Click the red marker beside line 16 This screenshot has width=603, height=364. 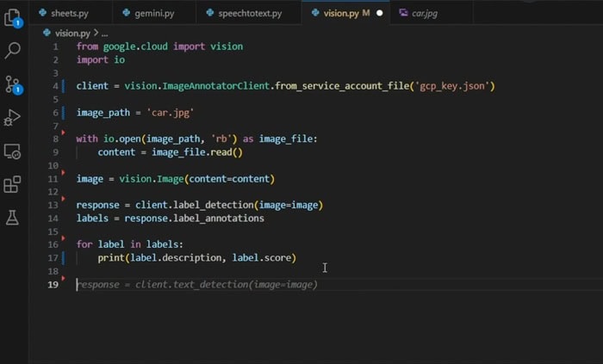64,238
